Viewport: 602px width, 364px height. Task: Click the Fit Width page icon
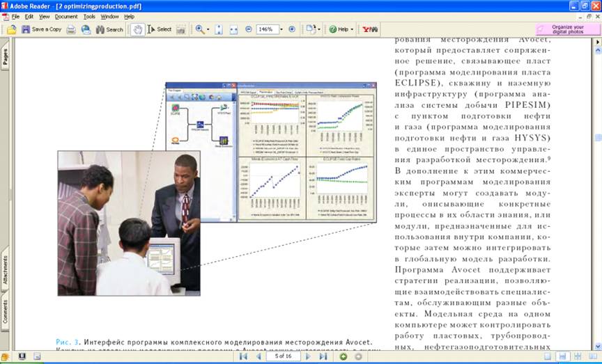[233, 29]
